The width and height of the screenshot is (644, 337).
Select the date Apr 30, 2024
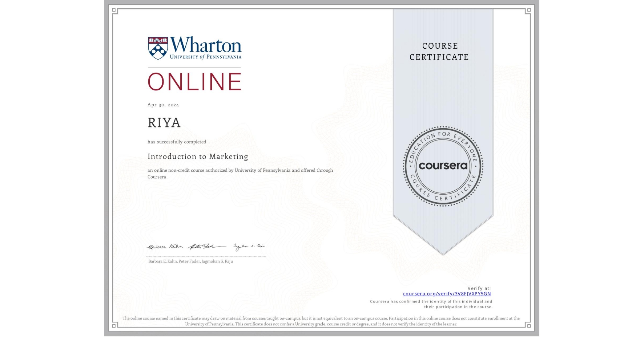coord(163,105)
